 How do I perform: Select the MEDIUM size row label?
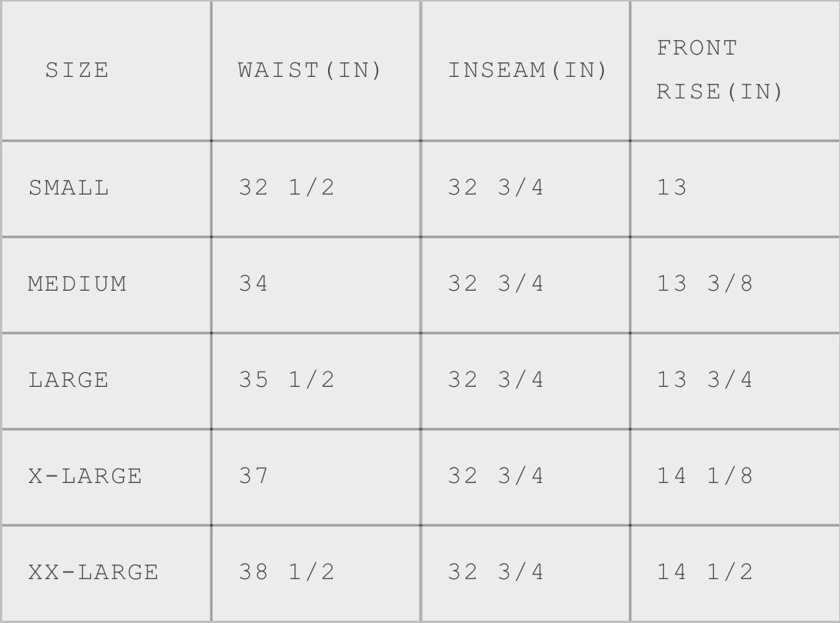click(x=78, y=284)
